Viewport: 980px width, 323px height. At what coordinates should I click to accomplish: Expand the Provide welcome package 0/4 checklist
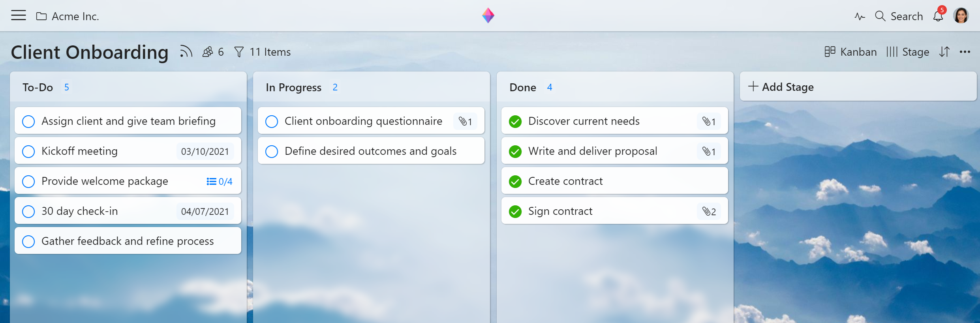click(x=220, y=181)
